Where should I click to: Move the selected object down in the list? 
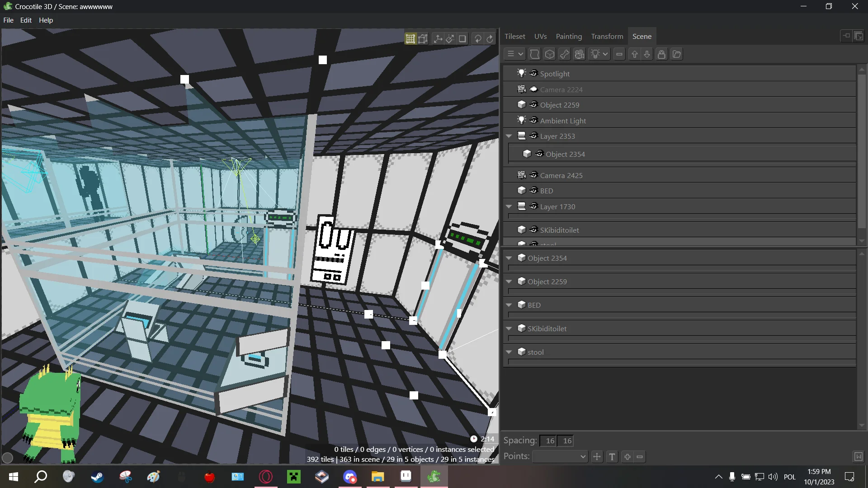coord(647,54)
